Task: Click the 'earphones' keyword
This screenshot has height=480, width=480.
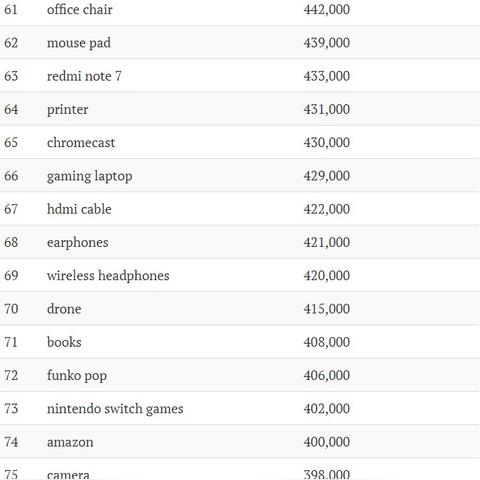Action: pyautogui.click(x=78, y=243)
